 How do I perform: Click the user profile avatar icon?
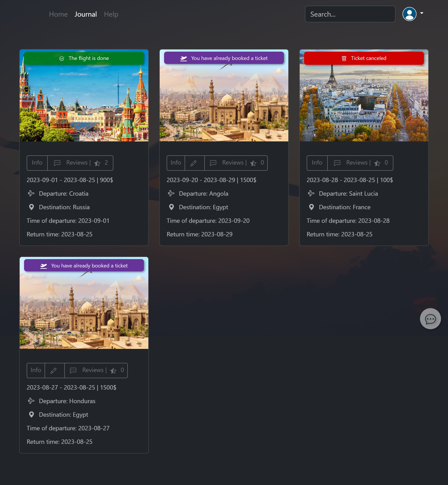409,14
